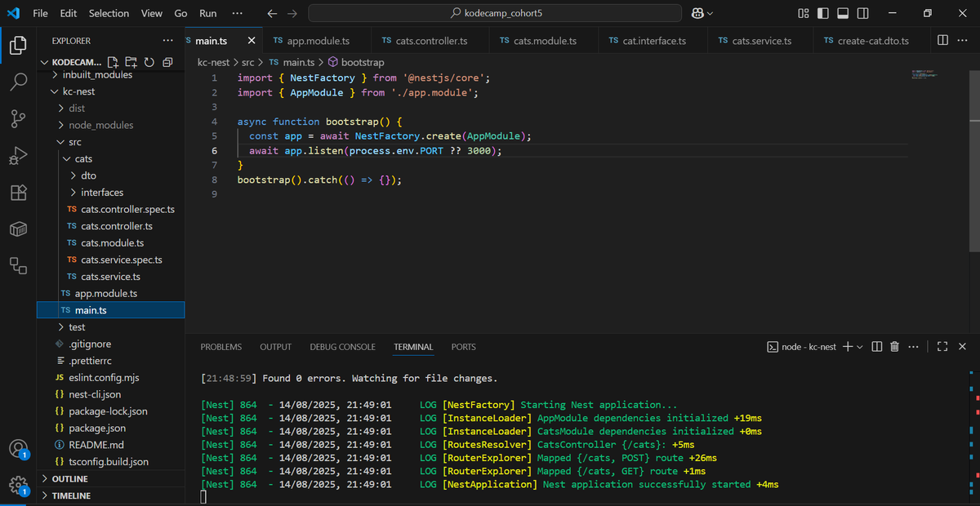Maximize the terminal panel size
Viewport: 980px width, 506px height.
(x=942, y=347)
